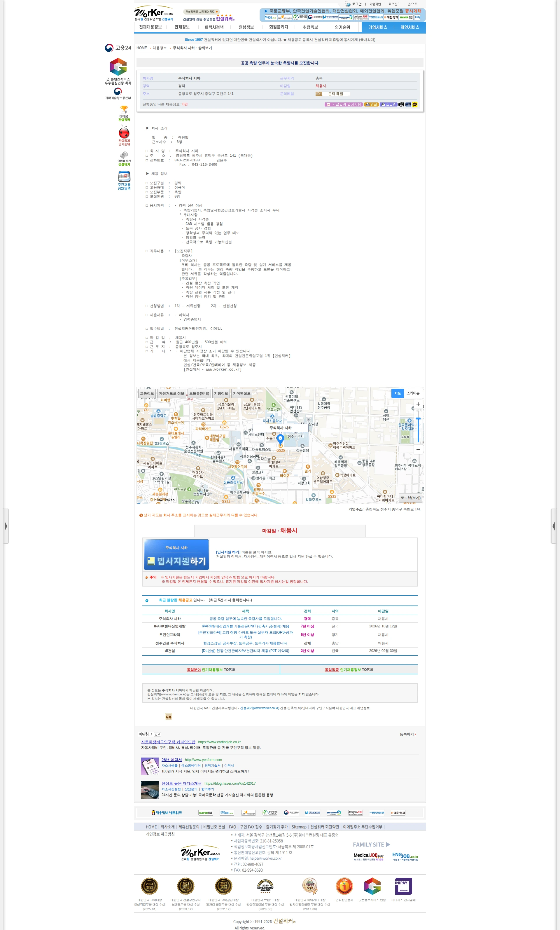
Task: Toggle 로드뷰(안내) map overlay
Action: click(x=199, y=393)
